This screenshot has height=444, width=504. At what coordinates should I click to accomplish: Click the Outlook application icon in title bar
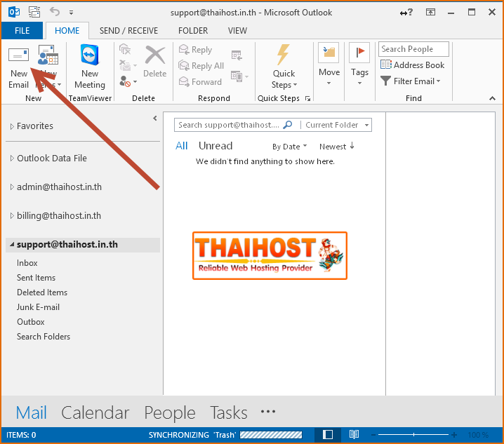pyautogui.click(x=14, y=12)
